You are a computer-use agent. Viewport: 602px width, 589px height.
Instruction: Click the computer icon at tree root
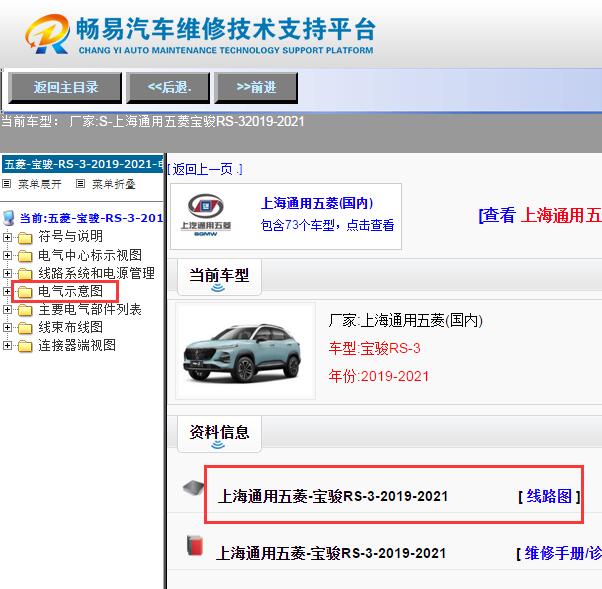[8, 218]
